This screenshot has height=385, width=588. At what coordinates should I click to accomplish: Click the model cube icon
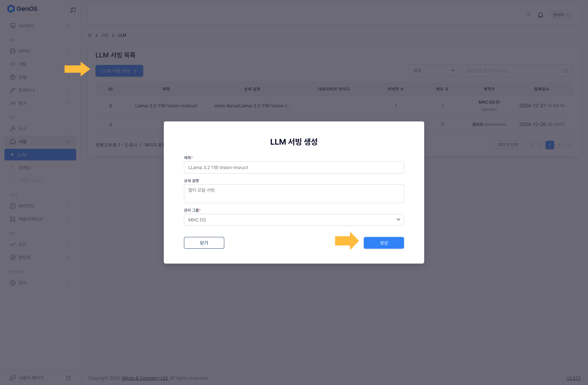[13, 77]
